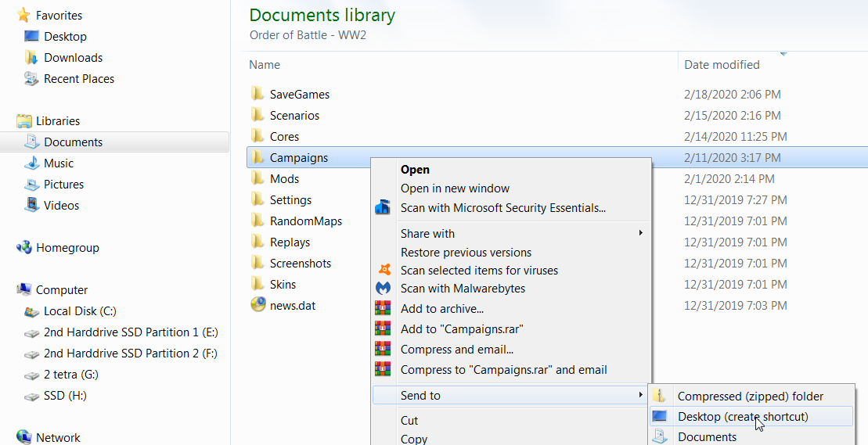Expand the Share with submenu arrow
This screenshot has height=445, width=868.
pyautogui.click(x=640, y=233)
